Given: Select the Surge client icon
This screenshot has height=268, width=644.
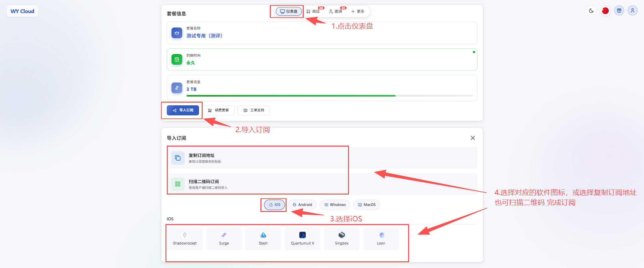Looking at the screenshot, I should click(224, 238).
